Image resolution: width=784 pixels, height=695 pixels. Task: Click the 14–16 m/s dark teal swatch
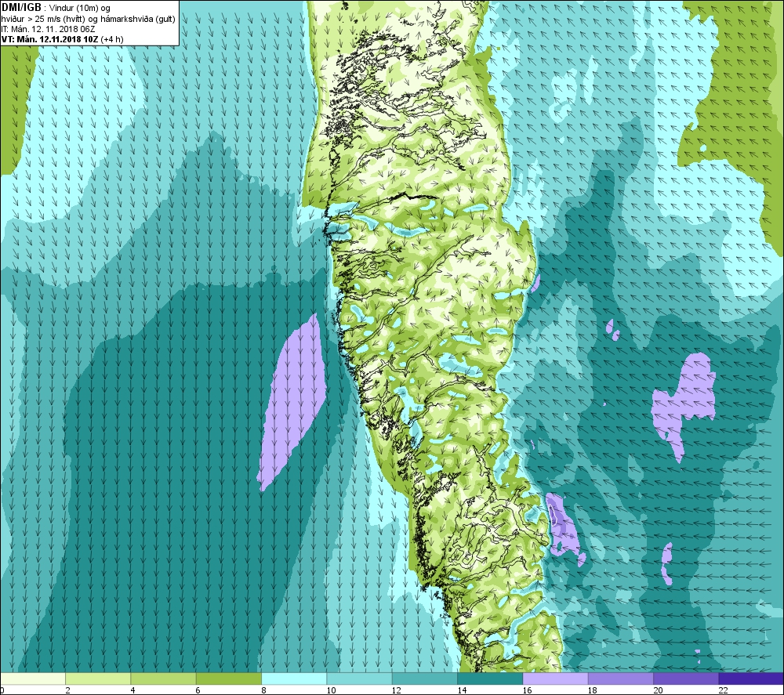click(490, 679)
